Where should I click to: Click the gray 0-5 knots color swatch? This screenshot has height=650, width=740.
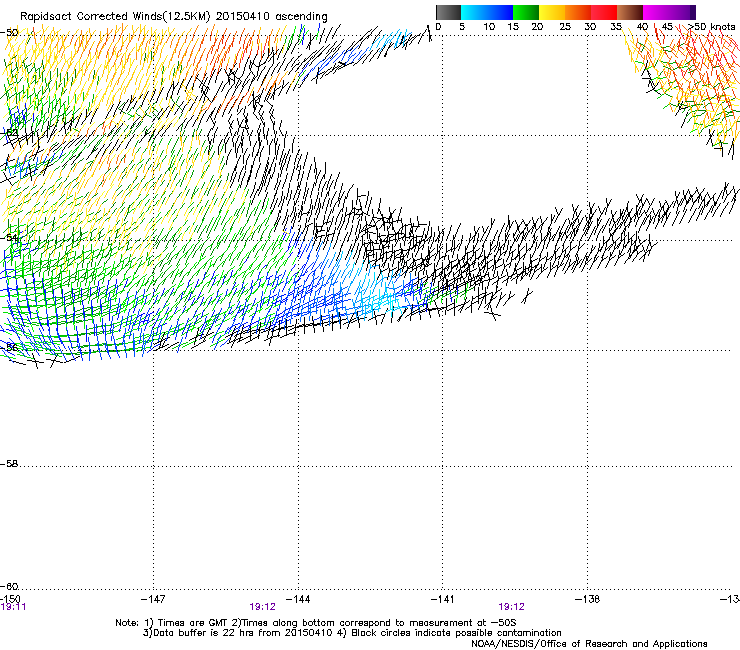(x=448, y=12)
